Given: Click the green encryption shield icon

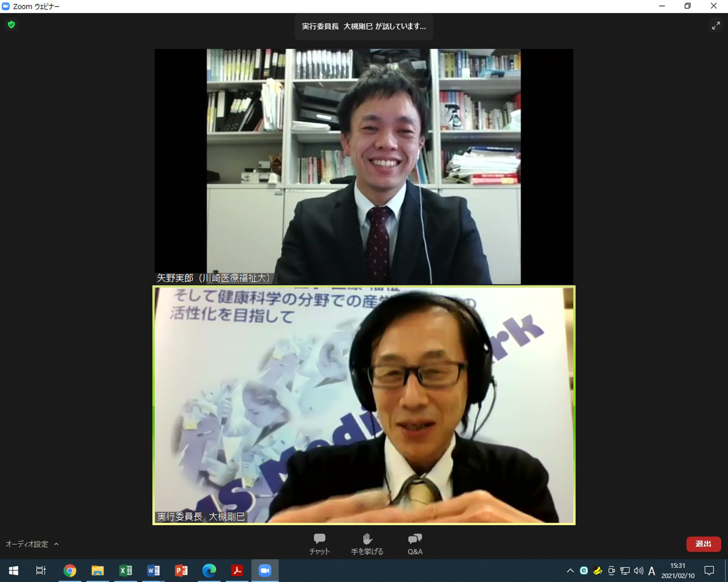Looking at the screenshot, I should [11, 25].
